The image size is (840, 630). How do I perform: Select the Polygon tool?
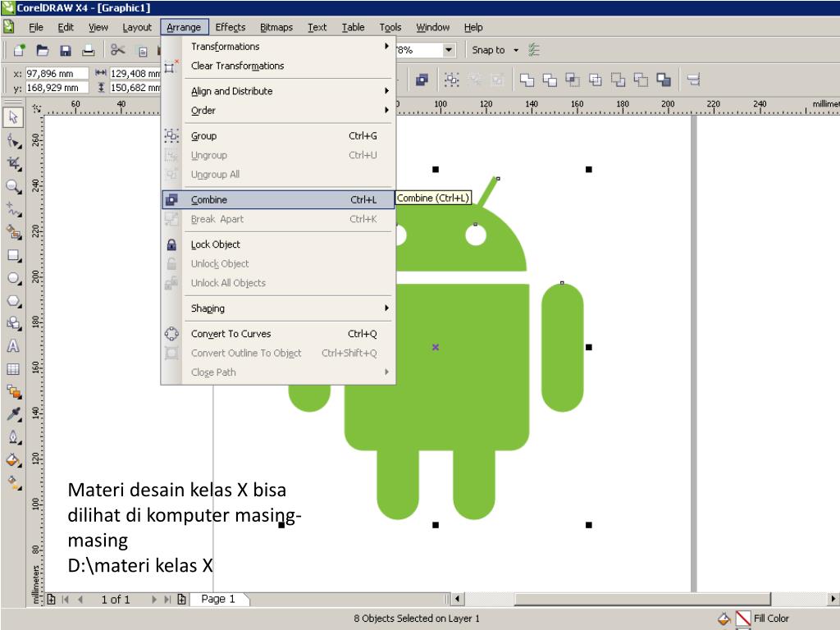click(x=13, y=301)
